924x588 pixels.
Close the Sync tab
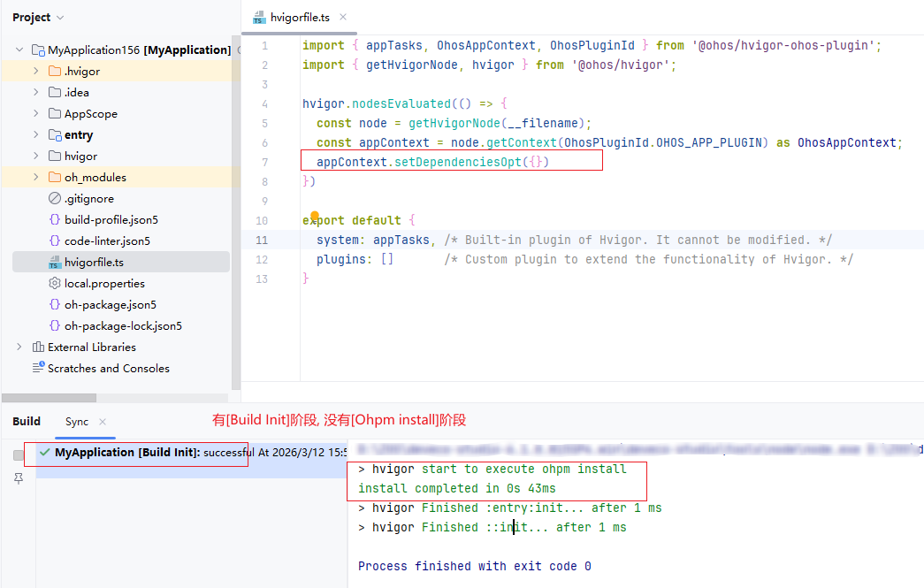(103, 422)
